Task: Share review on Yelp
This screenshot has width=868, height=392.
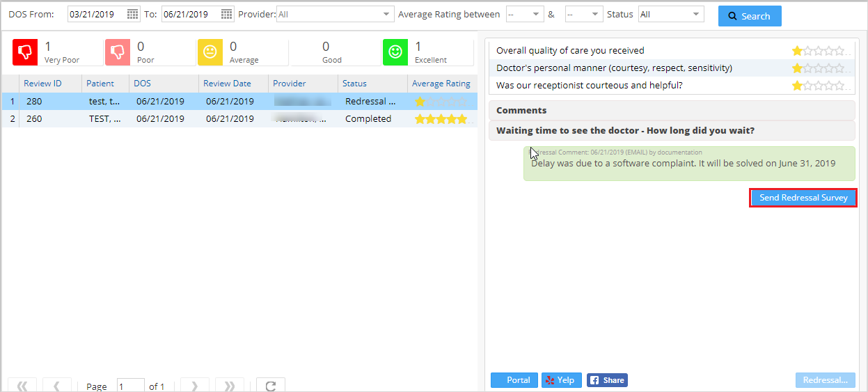Action: pos(561,380)
